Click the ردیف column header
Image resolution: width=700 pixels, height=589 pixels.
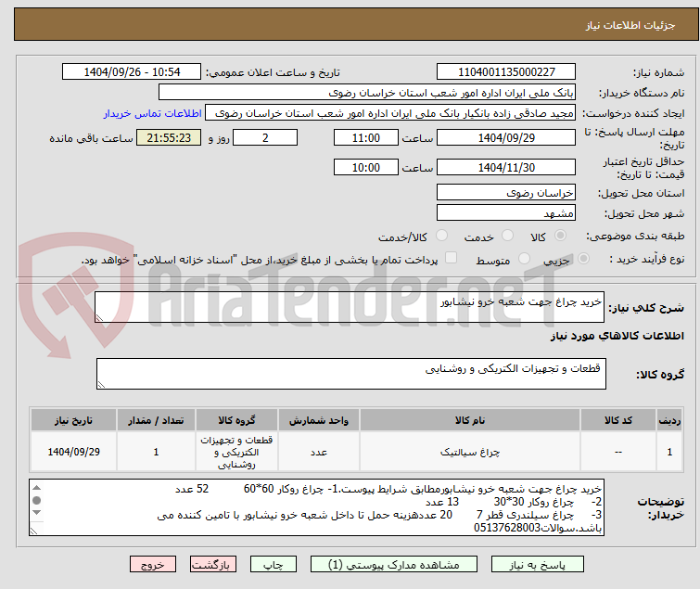[669, 420]
